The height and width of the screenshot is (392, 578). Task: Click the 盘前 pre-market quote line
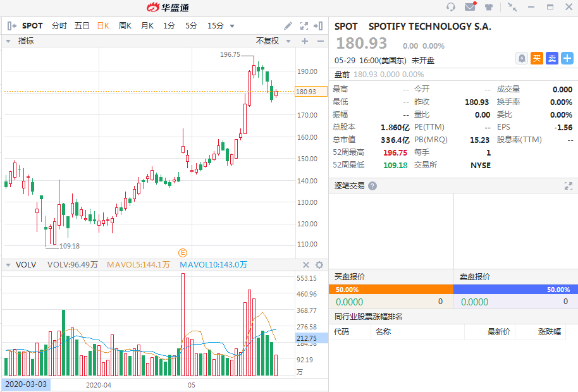point(379,75)
